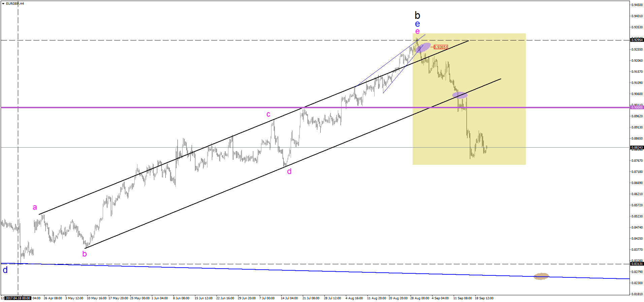Click the '8 Jun 08:00' time axis label
Screen dimensions: 644x302
click(181, 298)
